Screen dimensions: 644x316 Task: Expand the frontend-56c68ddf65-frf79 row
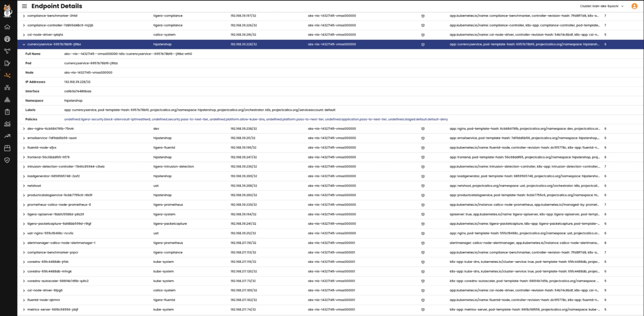pyautogui.click(x=24, y=157)
